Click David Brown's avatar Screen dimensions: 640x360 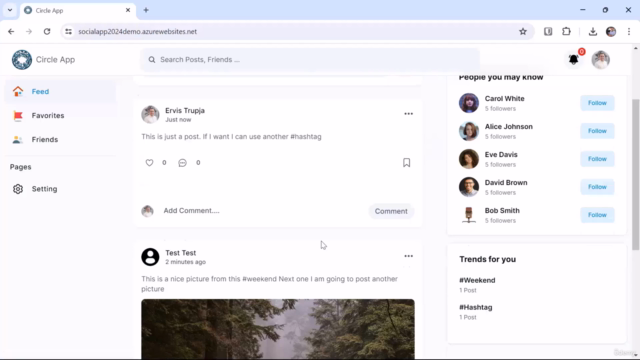(x=469, y=187)
